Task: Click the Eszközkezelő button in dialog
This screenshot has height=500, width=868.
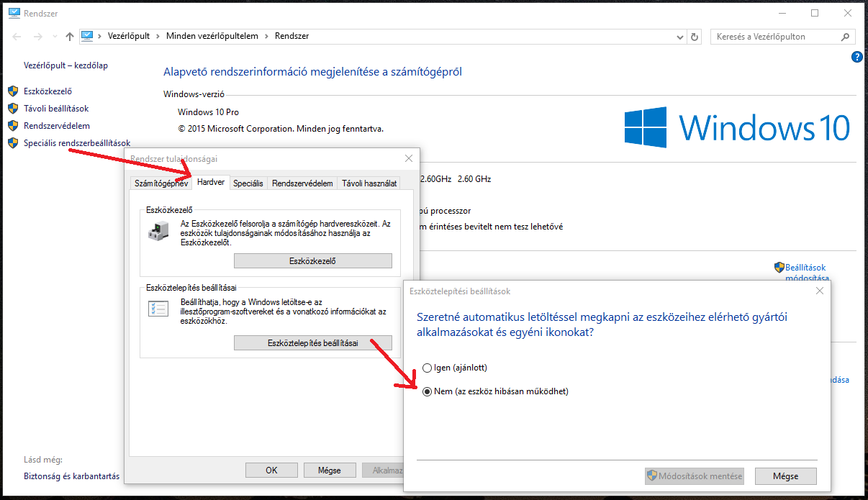Action: 312,260
